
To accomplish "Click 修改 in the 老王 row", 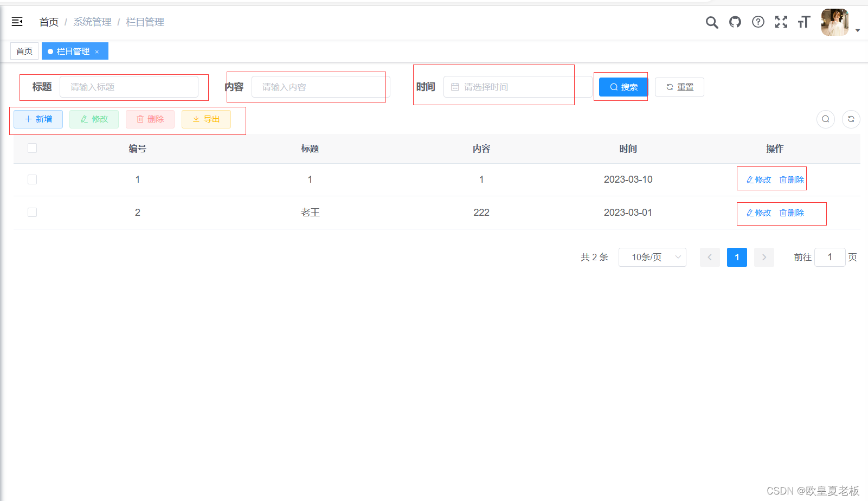I will click(758, 213).
